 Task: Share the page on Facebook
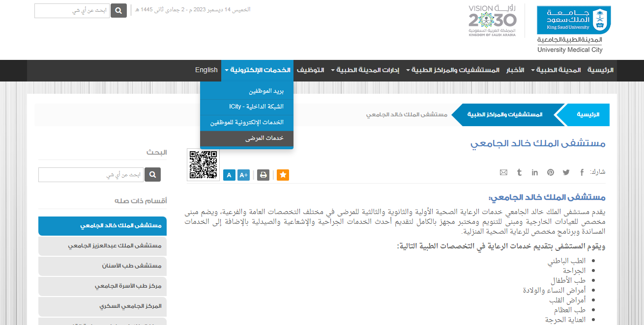tap(582, 172)
